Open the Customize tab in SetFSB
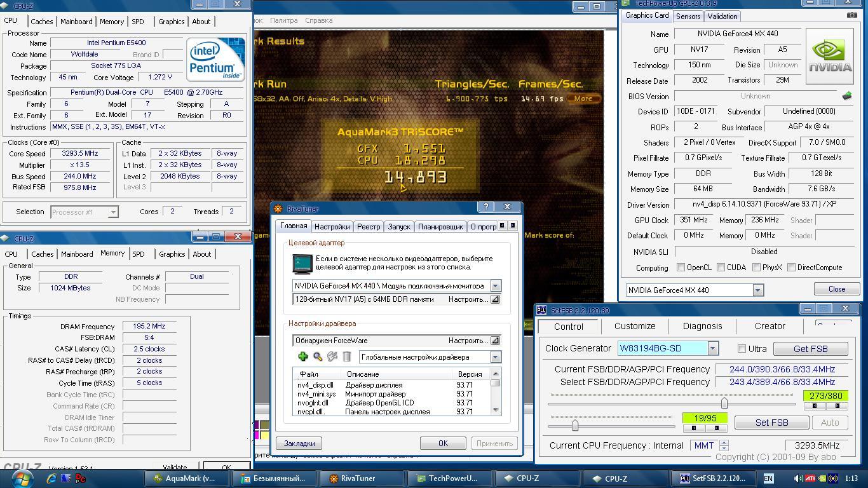 tap(635, 326)
